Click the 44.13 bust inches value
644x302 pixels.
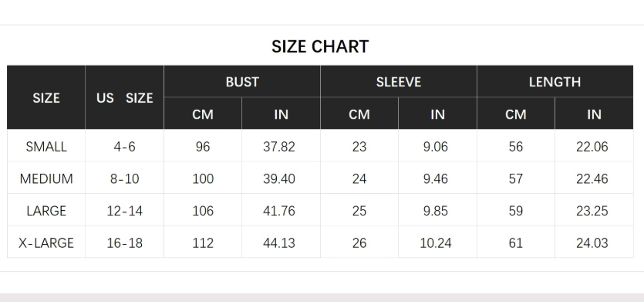(279, 243)
